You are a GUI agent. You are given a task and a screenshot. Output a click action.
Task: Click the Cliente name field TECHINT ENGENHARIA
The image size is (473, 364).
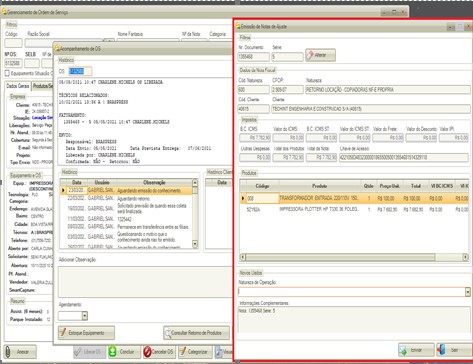(x=370, y=109)
